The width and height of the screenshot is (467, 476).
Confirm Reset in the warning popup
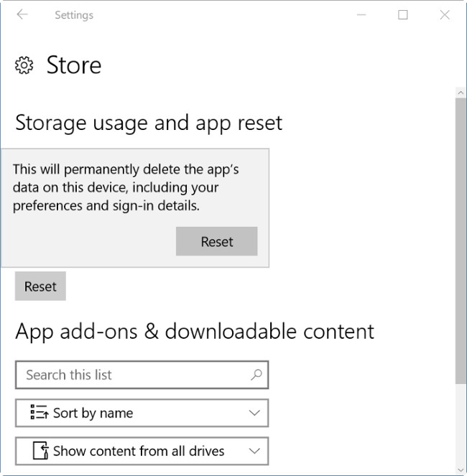[217, 241]
